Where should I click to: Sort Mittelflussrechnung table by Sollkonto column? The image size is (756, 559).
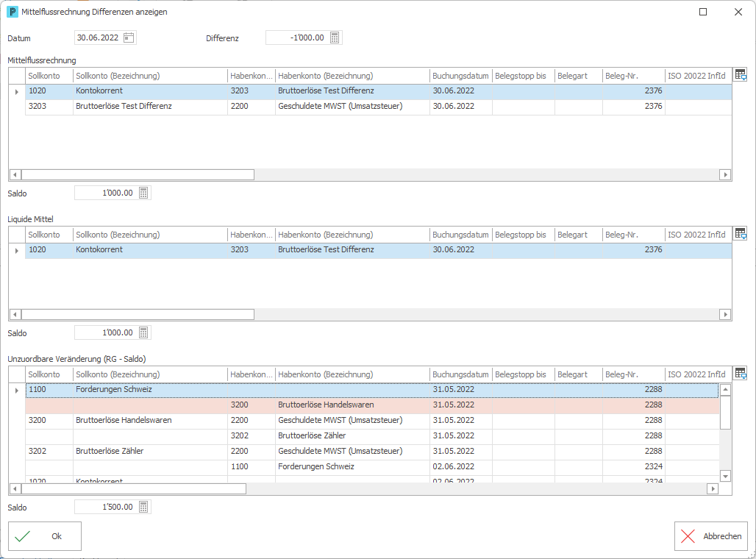[49, 76]
